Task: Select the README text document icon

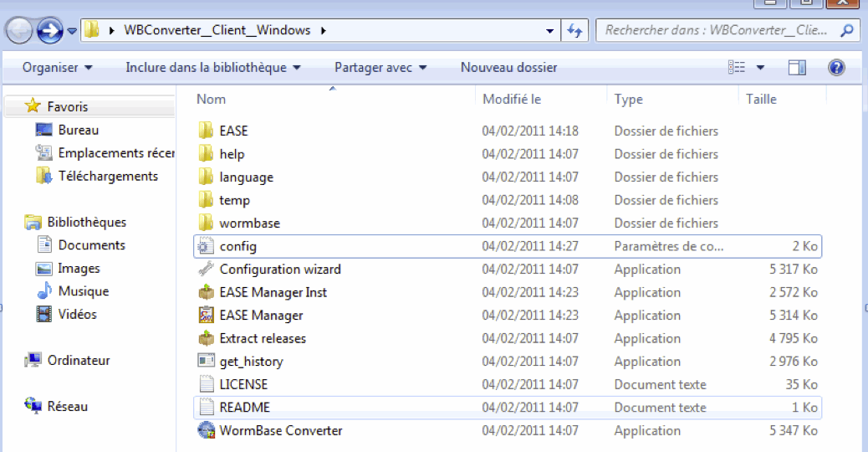Action: [x=206, y=407]
